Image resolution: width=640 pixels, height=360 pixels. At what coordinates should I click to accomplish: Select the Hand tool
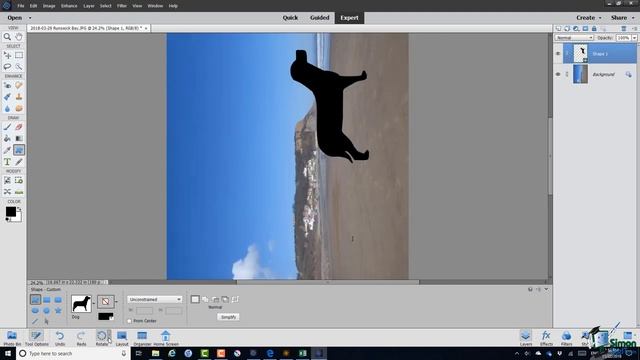19,37
